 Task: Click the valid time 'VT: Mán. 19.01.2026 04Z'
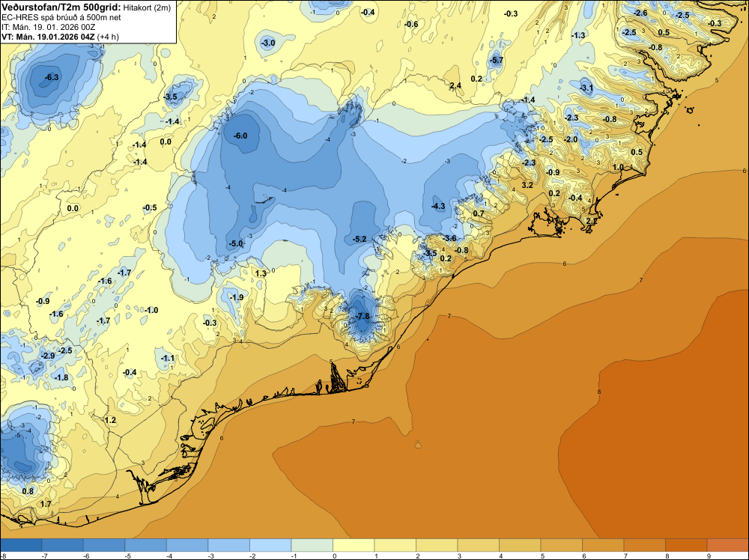click(48, 37)
